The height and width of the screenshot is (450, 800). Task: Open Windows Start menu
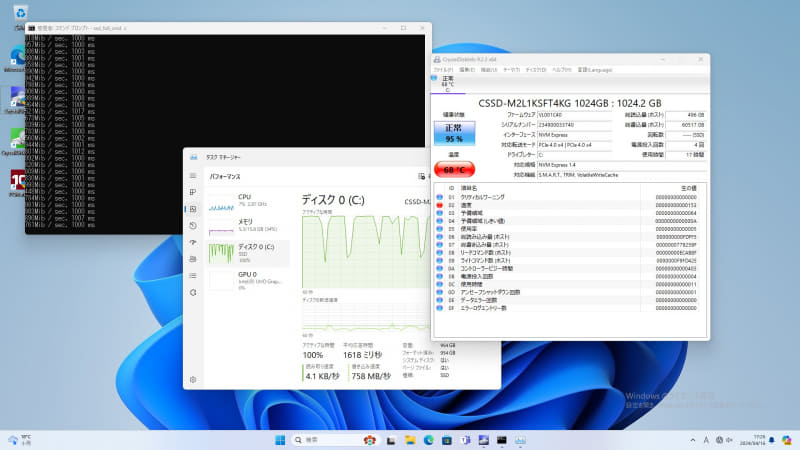[x=280, y=440]
